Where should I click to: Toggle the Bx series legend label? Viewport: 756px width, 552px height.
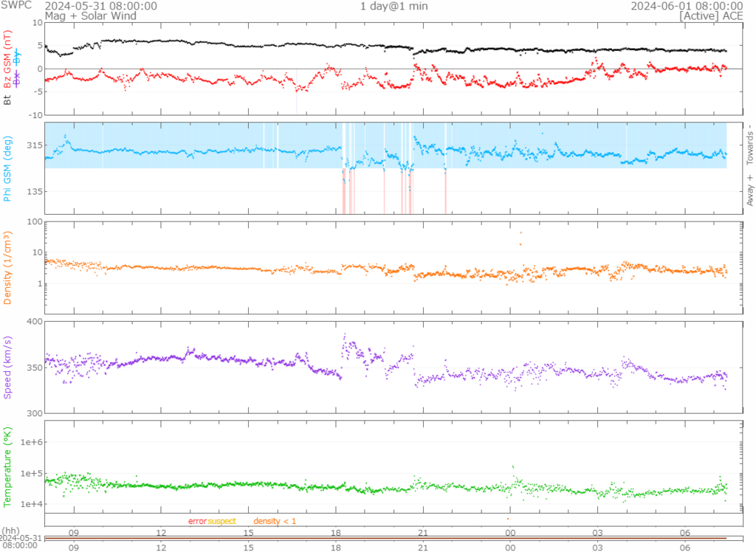18,80
